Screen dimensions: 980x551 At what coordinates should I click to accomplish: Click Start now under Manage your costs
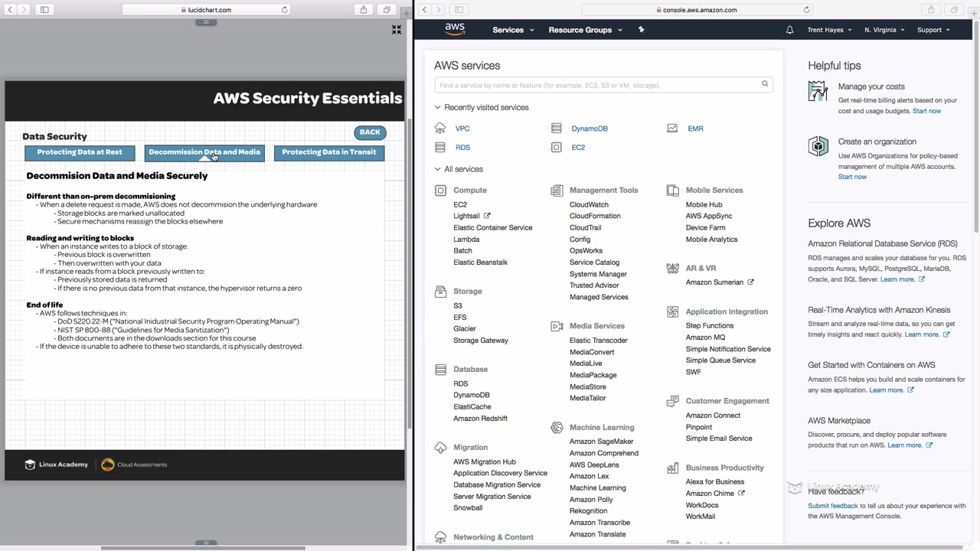926,111
